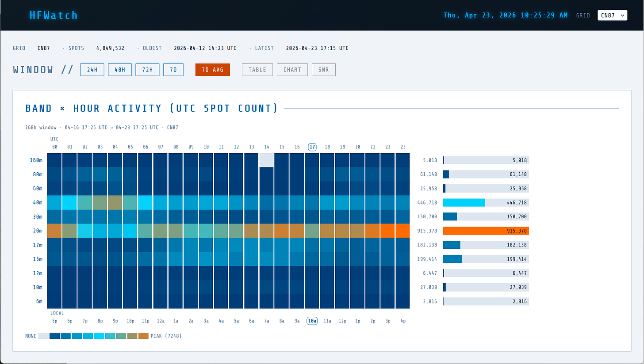Switch to the CHART view
The width and height of the screenshot is (644, 364).
pyautogui.click(x=292, y=69)
